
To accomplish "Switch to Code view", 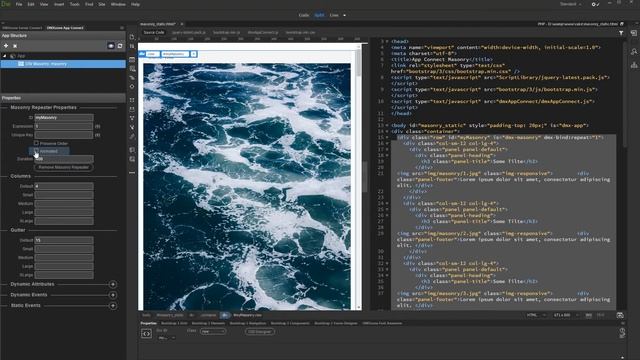I will pyautogui.click(x=304, y=15).
